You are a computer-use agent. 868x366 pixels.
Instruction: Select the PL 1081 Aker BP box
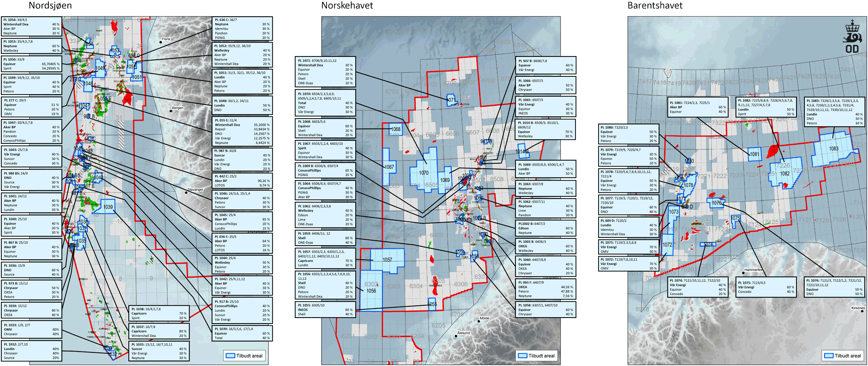coord(698,107)
